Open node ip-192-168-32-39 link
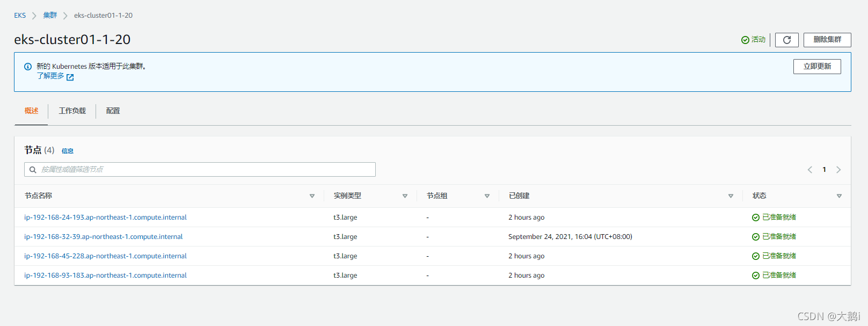 pos(103,237)
